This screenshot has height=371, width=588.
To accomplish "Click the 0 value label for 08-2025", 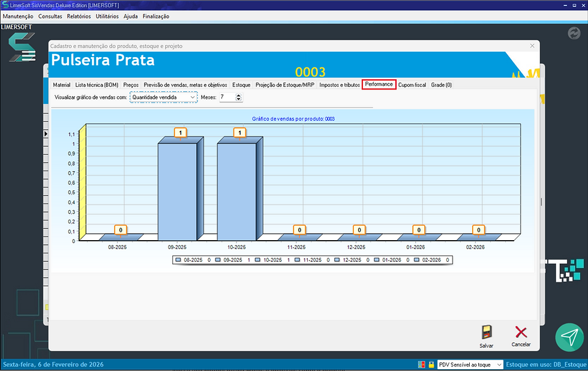I will pyautogui.click(x=121, y=230).
